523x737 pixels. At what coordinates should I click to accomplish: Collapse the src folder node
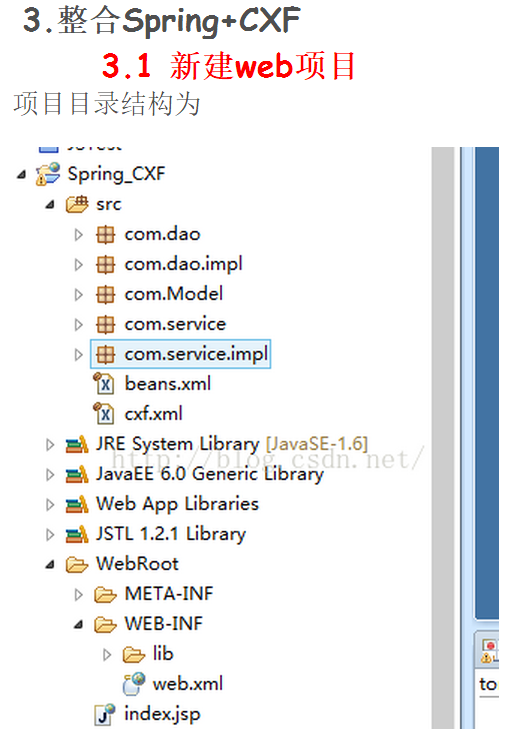pyautogui.click(x=50, y=205)
